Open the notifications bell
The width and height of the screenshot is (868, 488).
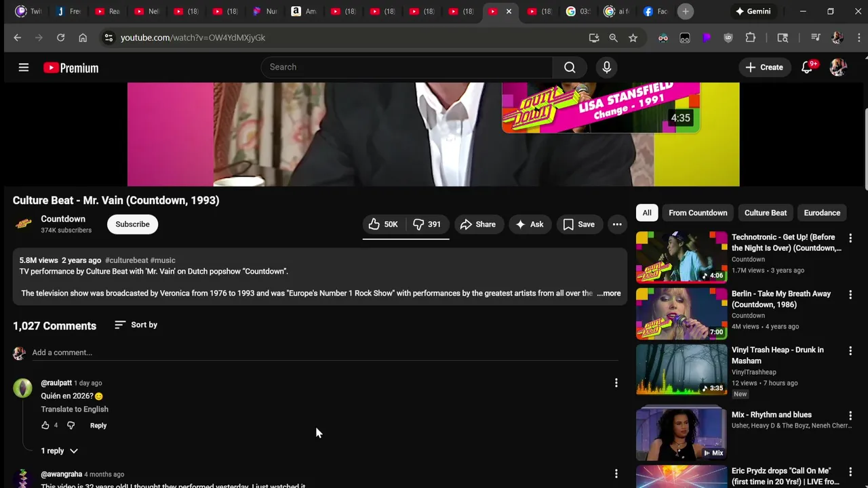point(807,67)
